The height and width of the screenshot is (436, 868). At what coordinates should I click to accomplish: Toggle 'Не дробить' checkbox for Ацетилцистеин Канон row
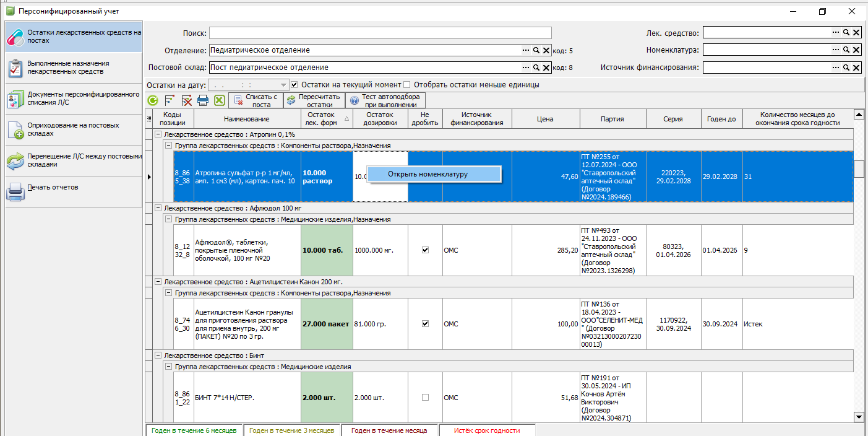click(425, 323)
